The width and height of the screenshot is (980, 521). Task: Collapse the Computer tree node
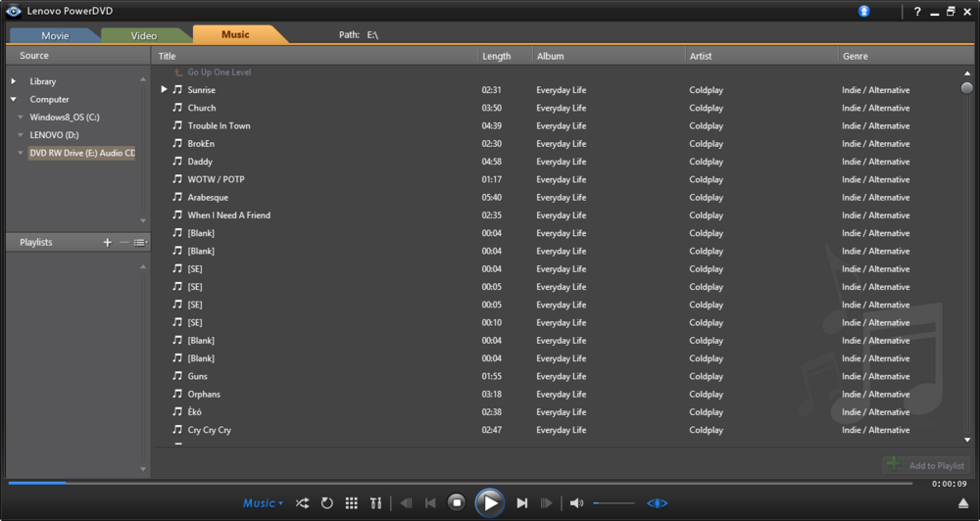(13, 99)
